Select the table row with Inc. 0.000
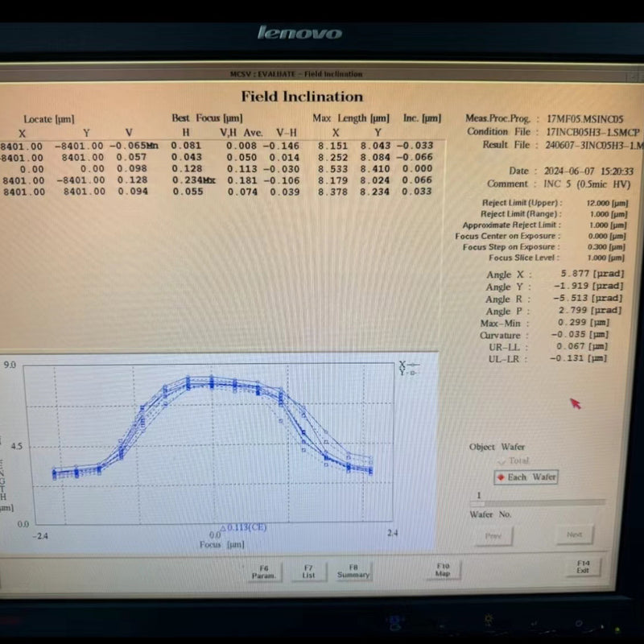The image size is (644, 644). 217,169
